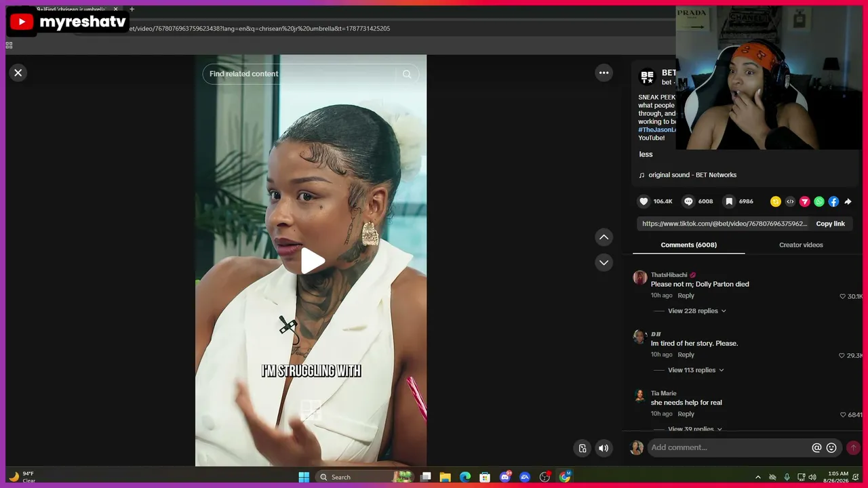This screenshot has width=868, height=488.
Task: Click the Add comment text field
Action: (729, 447)
